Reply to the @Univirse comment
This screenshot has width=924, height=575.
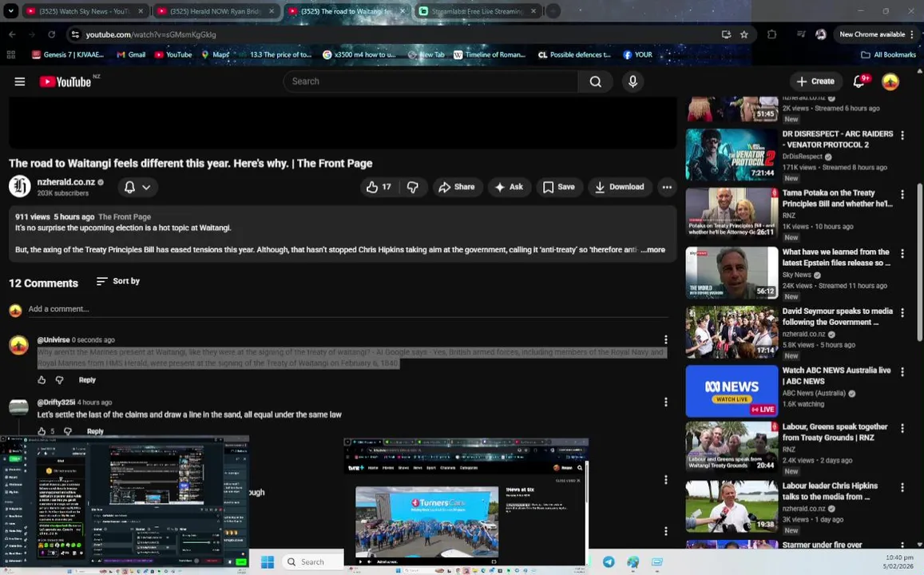(87, 380)
